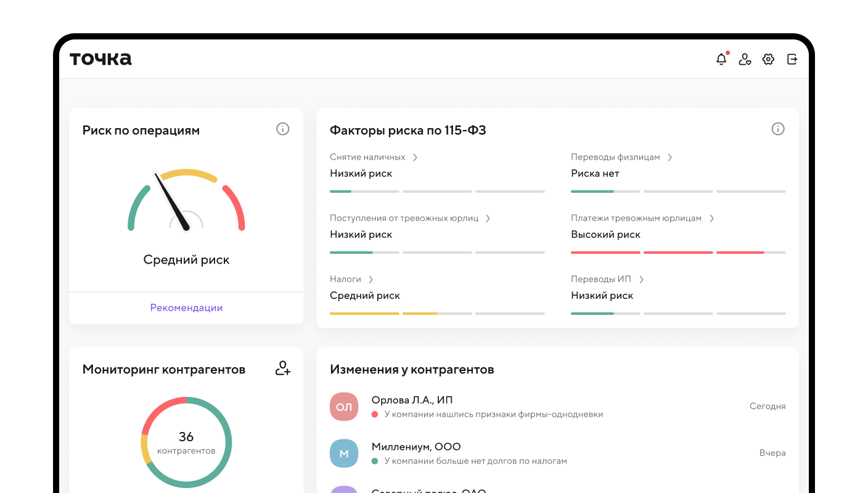Click the add contractor icon in Мониторинг контрагентов
Screen dimensions: 868x493
point(282,368)
